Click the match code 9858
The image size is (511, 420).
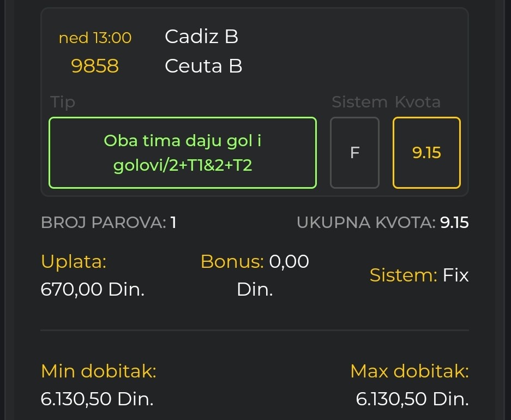[95, 66]
